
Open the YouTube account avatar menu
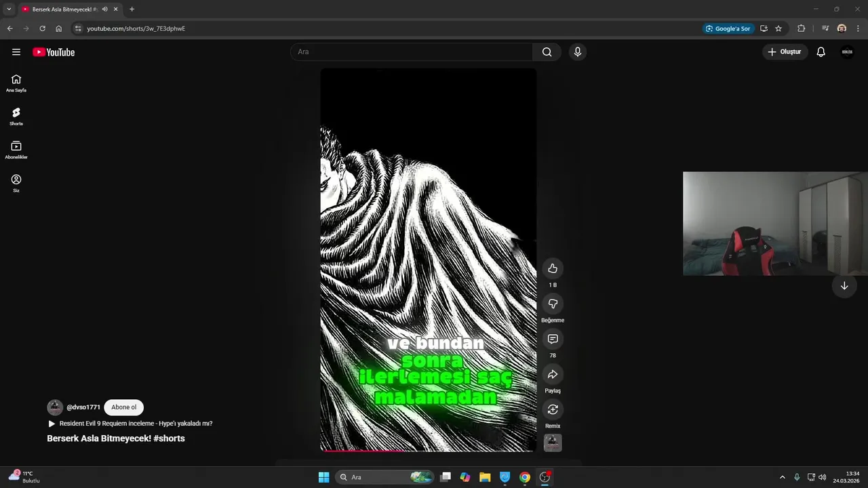click(847, 52)
